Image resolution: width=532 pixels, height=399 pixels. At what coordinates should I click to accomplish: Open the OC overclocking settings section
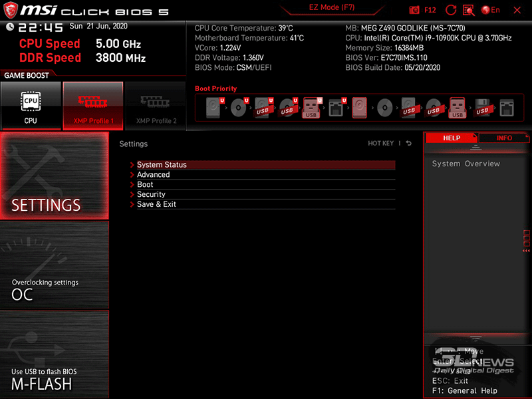tap(55, 265)
